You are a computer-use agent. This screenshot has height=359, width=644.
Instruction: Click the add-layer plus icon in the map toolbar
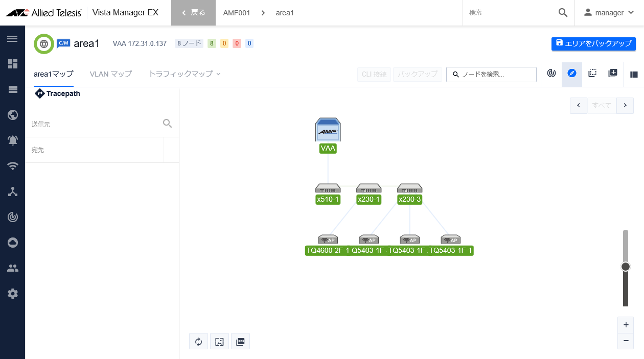(613, 74)
